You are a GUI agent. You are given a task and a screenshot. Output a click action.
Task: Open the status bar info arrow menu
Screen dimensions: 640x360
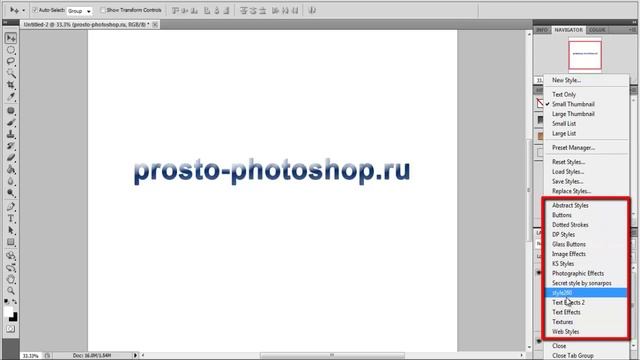click(136, 356)
